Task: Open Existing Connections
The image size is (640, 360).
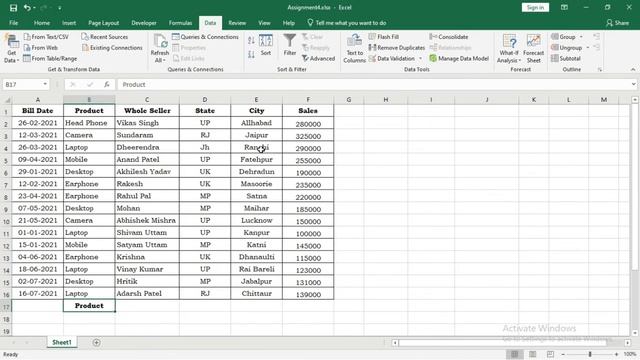Action: click(x=112, y=48)
